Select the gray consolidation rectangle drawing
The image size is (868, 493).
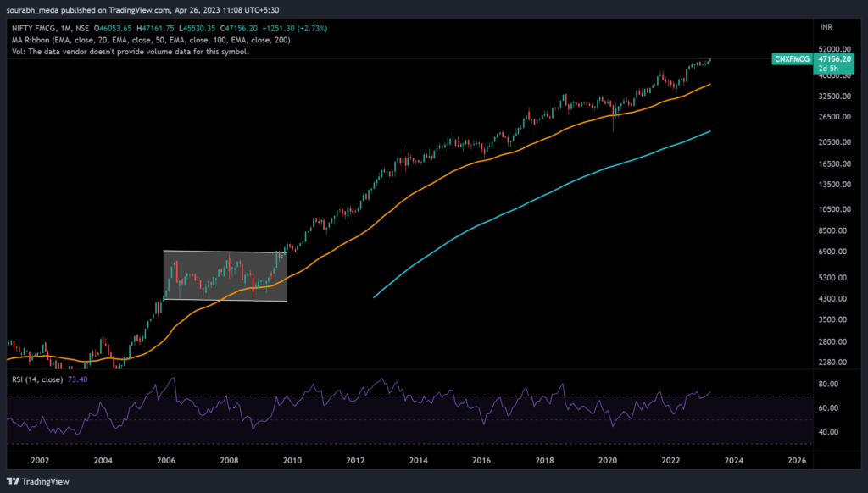tap(225, 276)
